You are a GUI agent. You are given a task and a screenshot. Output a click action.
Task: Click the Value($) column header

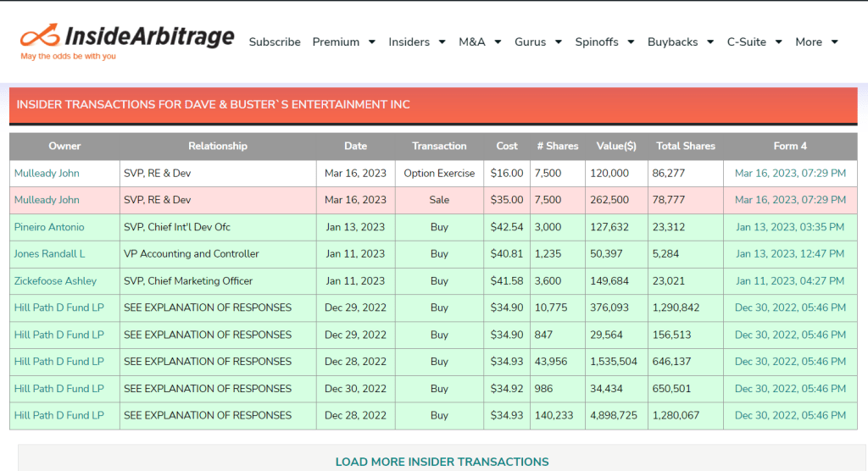click(x=616, y=146)
